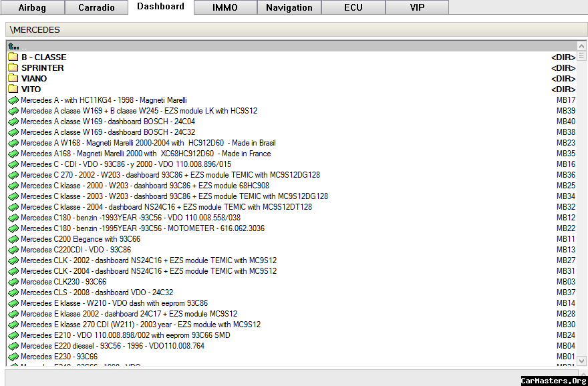Select entry code MB23
The height and width of the screenshot is (386, 588).
click(x=566, y=143)
